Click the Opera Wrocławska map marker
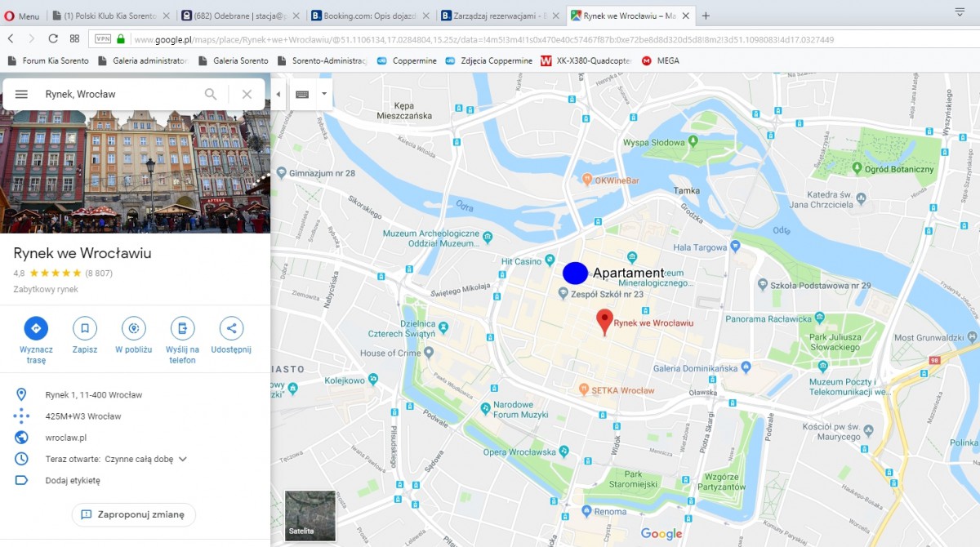 (563, 452)
